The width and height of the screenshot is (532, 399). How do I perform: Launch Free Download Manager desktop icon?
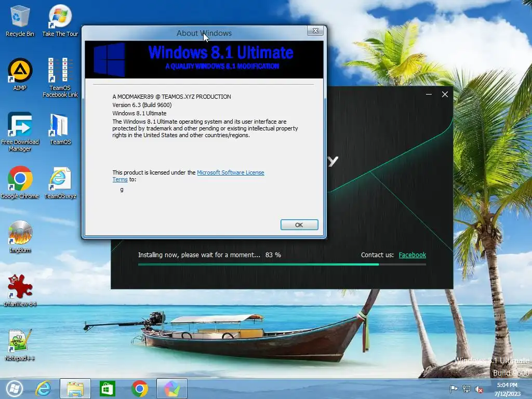click(20, 131)
